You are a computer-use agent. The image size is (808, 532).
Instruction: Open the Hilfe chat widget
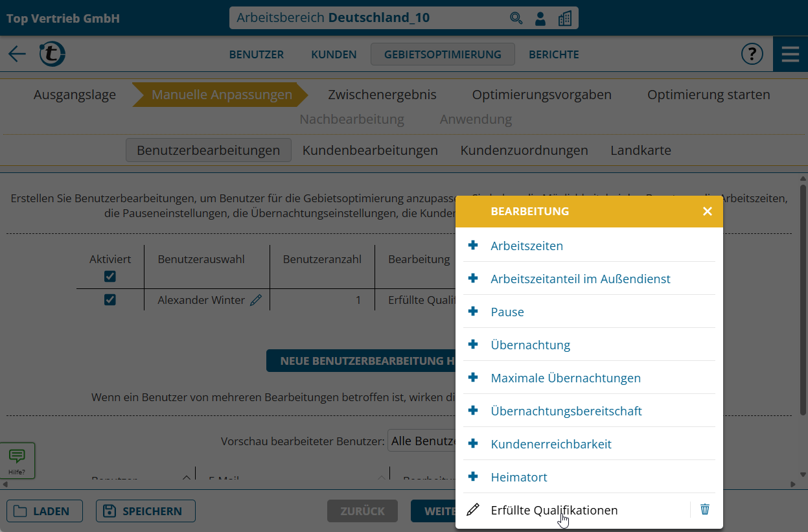coord(17,459)
